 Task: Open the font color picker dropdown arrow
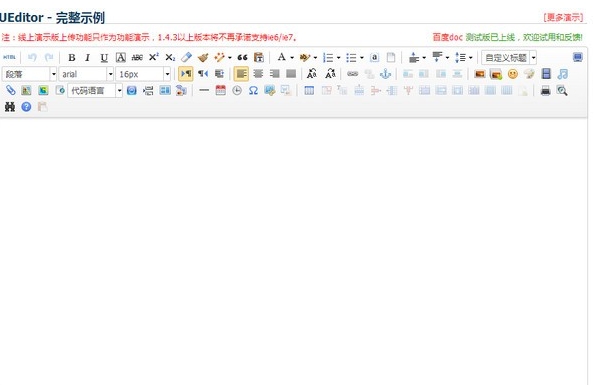[x=292, y=58]
